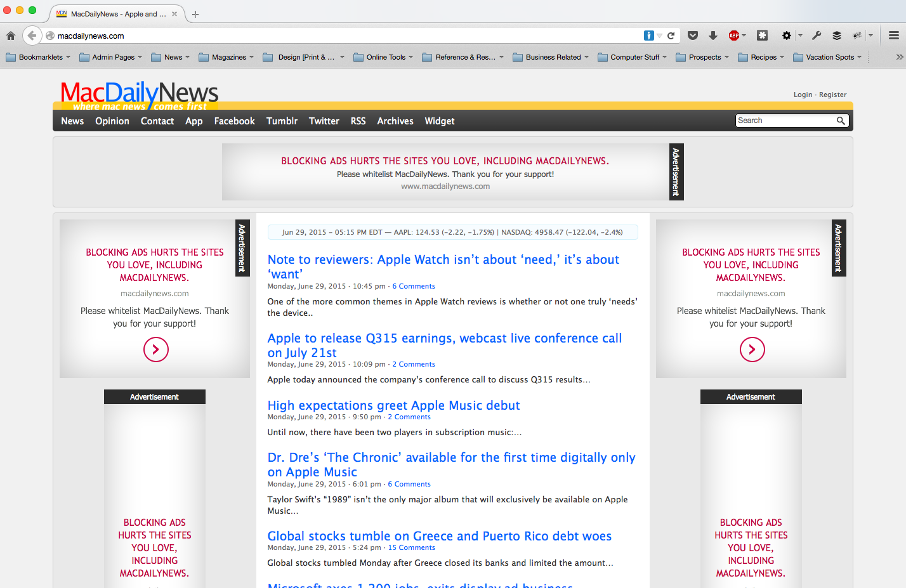Click App in the site navigation

pyautogui.click(x=194, y=121)
